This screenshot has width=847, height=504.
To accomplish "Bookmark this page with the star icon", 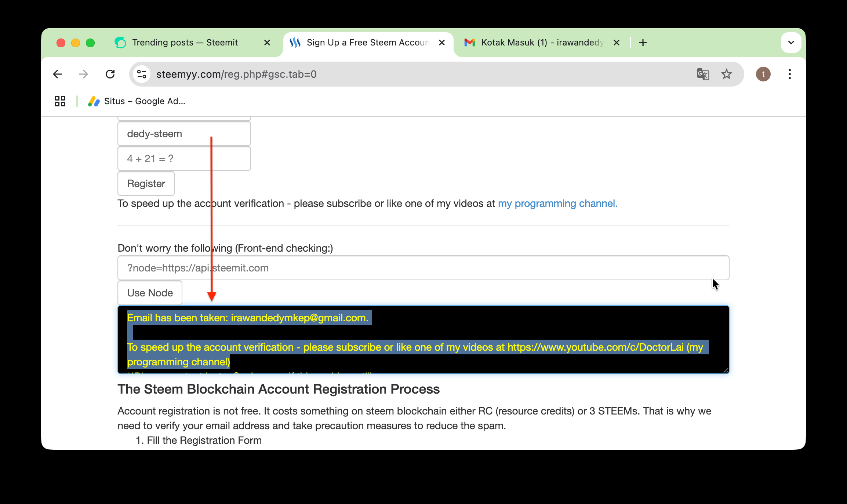I will pyautogui.click(x=727, y=74).
